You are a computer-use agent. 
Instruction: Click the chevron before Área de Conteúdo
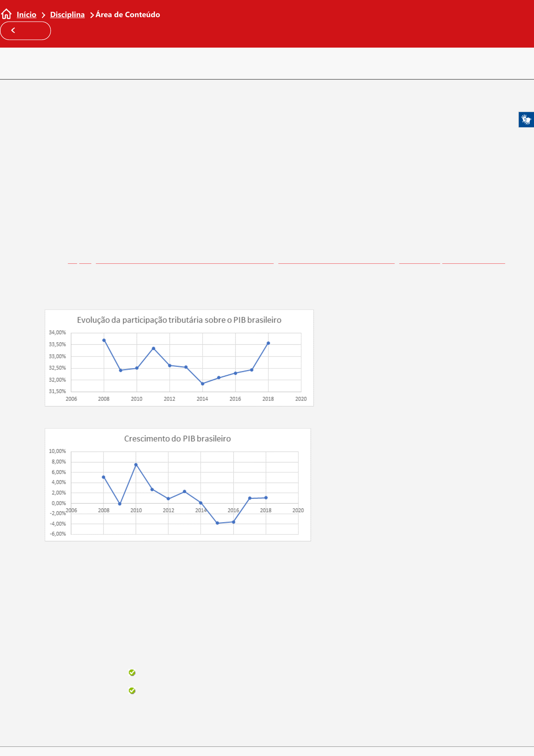[x=92, y=15]
